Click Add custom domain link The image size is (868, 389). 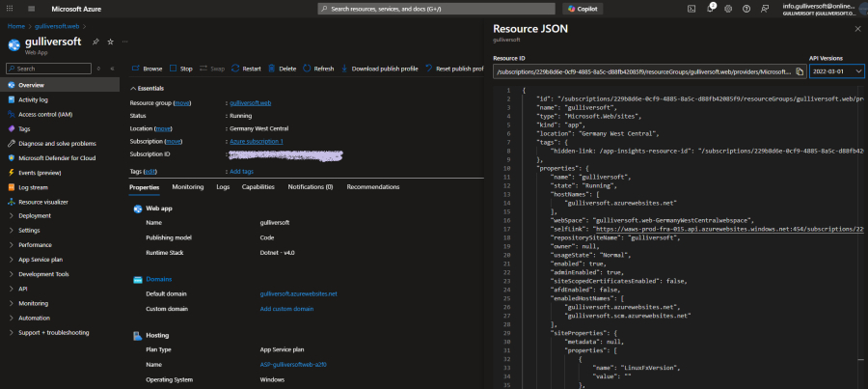point(286,309)
